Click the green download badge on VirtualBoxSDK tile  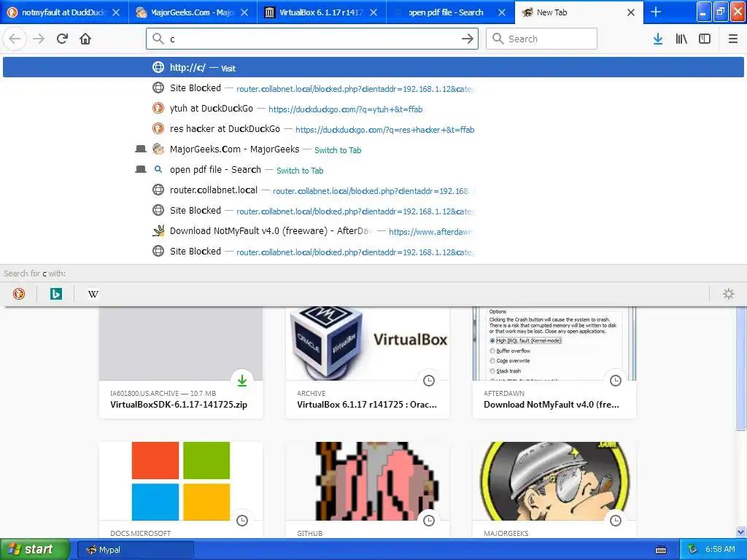click(242, 381)
